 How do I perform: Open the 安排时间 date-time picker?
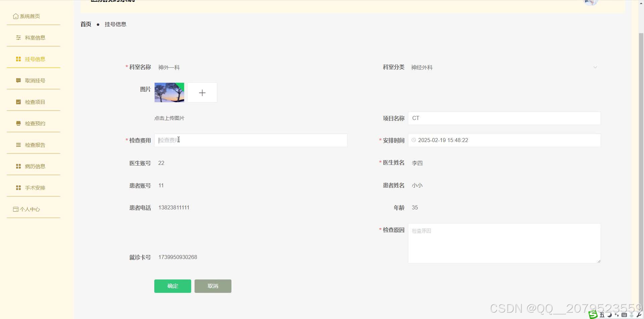click(x=504, y=140)
